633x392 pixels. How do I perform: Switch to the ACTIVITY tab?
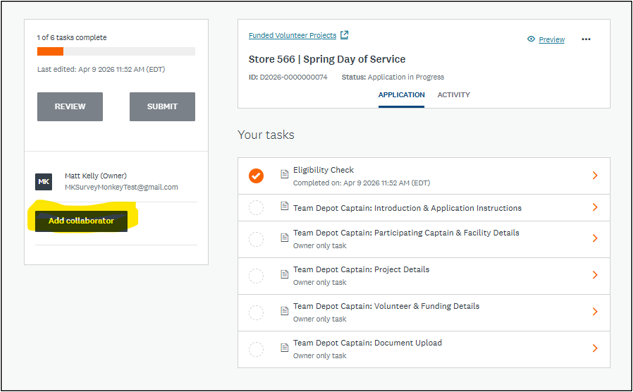click(x=453, y=95)
